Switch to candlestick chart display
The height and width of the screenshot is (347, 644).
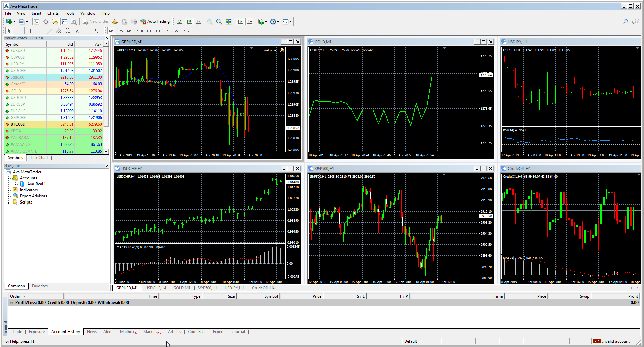(189, 22)
